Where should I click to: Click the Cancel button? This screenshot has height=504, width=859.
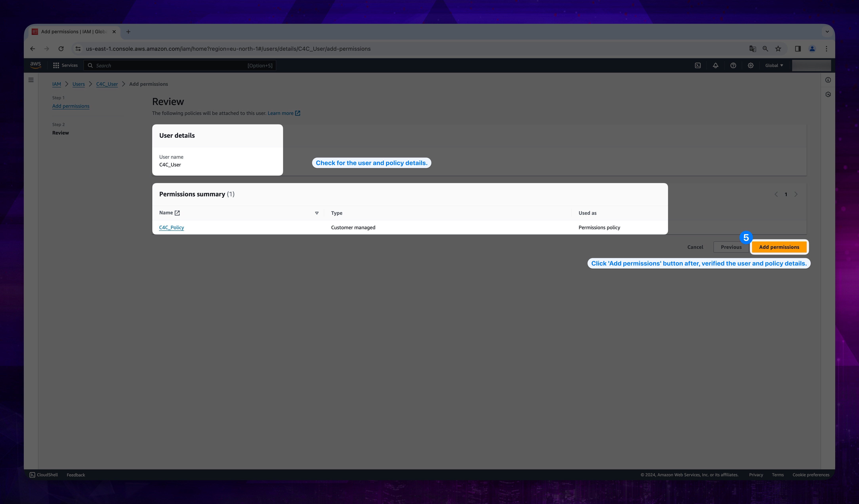pos(695,247)
